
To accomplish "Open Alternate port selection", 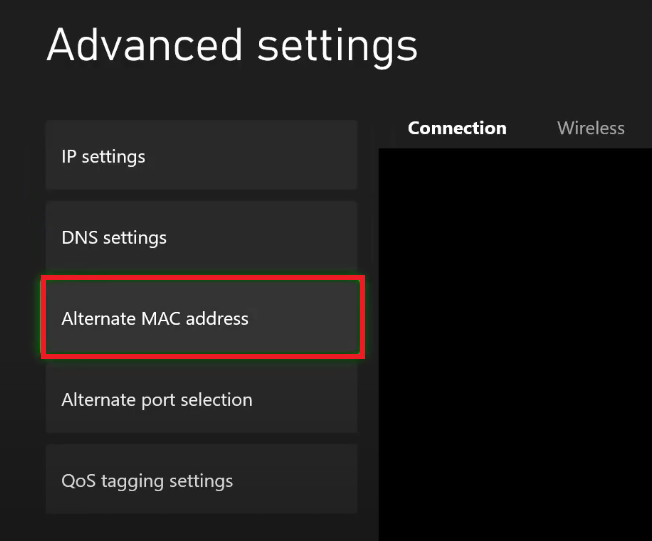I will [201, 400].
